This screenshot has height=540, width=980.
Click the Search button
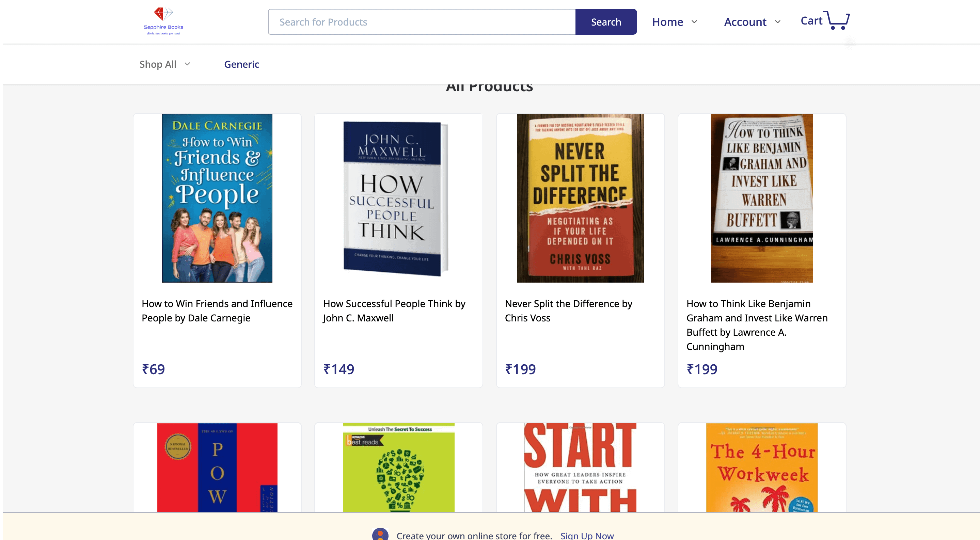(x=606, y=22)
